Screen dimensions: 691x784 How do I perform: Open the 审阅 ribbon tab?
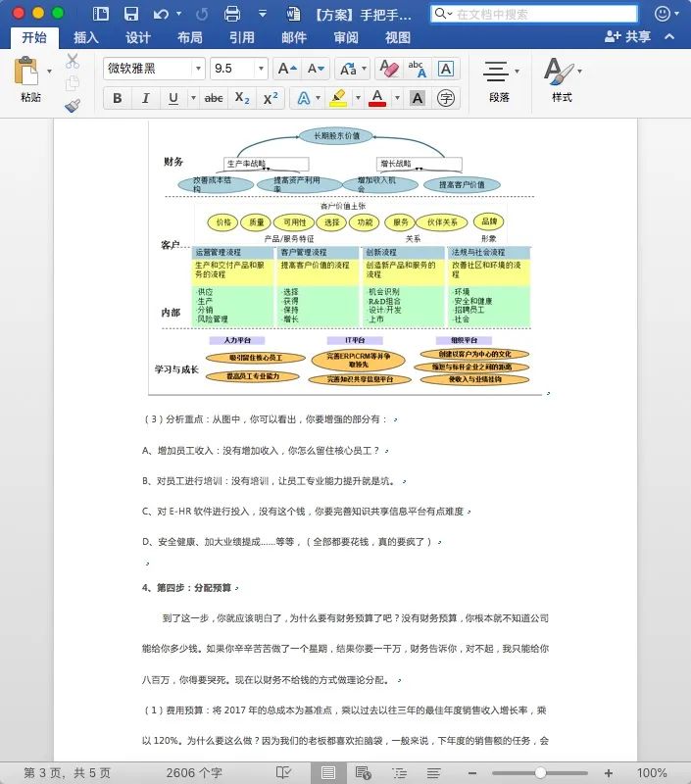[346, 37]
